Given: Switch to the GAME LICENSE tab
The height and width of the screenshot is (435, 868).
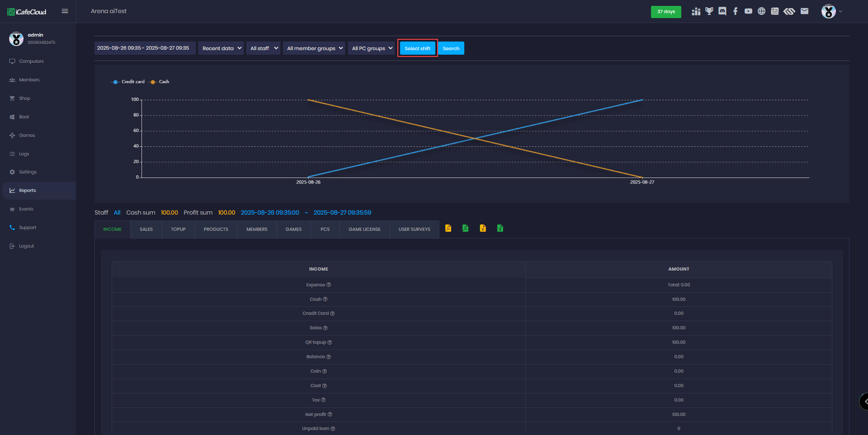Looking at the screenshot, I should (x=364, y=229).
